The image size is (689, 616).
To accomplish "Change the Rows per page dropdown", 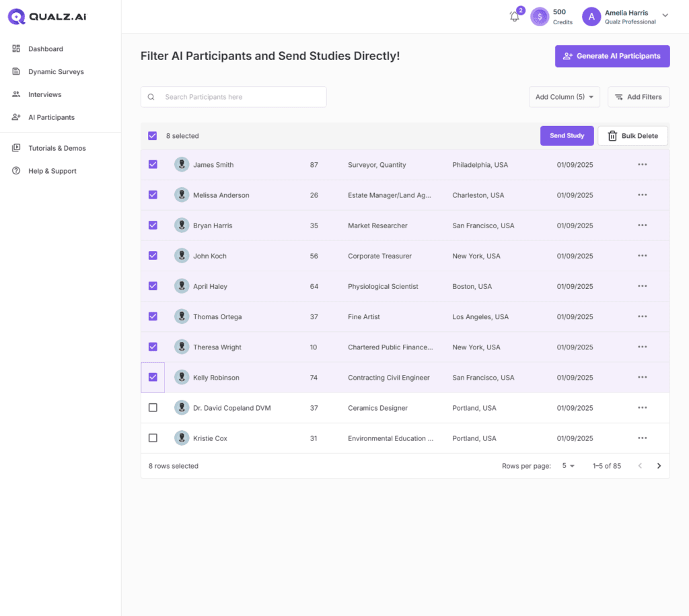I will [x=569, y=466].
